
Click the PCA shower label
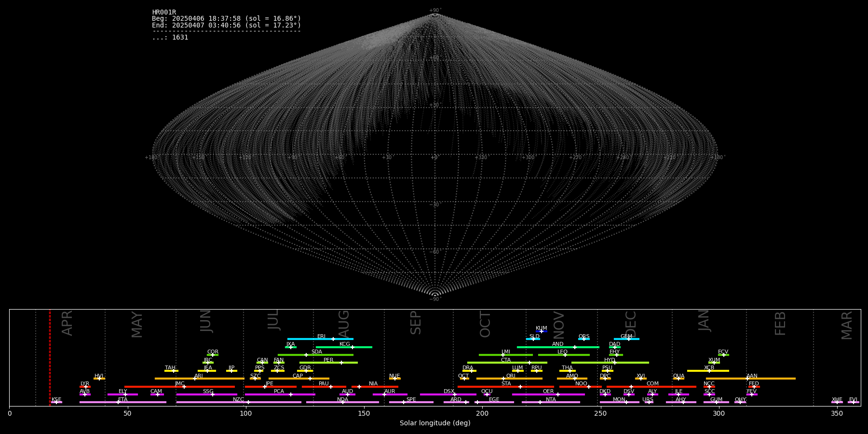coord(279,392)
